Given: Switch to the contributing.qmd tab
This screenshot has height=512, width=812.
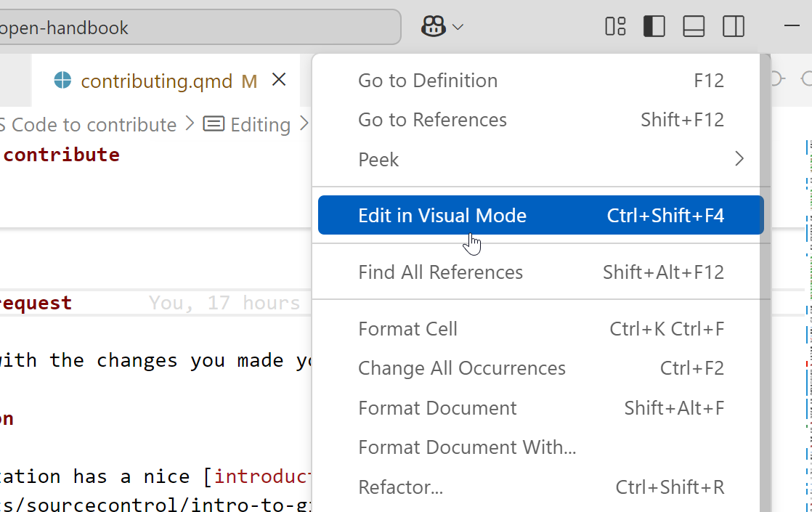Looking at the screenshot, I should pos(156,81).
